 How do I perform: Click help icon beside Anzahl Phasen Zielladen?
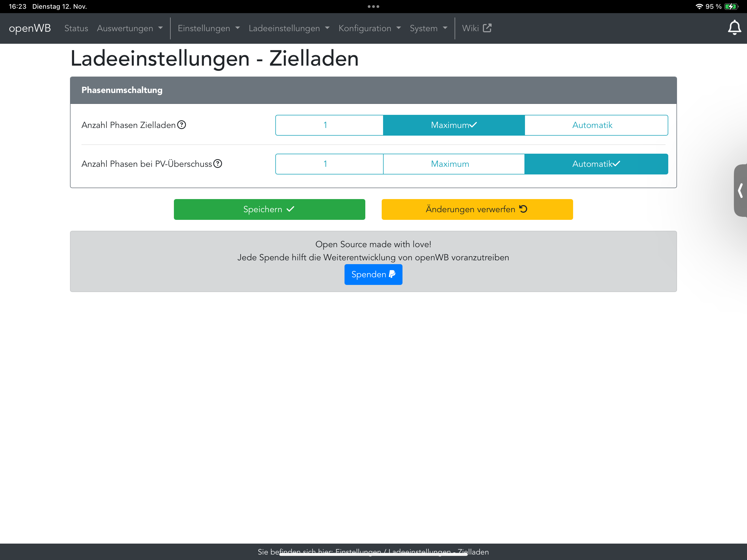tap(182, 125)
